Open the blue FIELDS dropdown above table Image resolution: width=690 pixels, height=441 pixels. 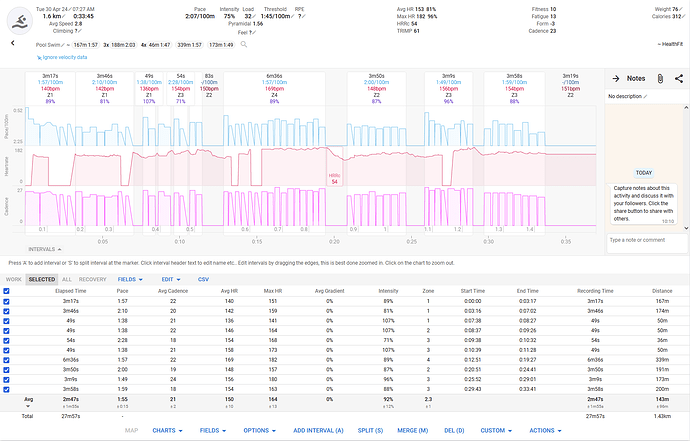point(130,279)
